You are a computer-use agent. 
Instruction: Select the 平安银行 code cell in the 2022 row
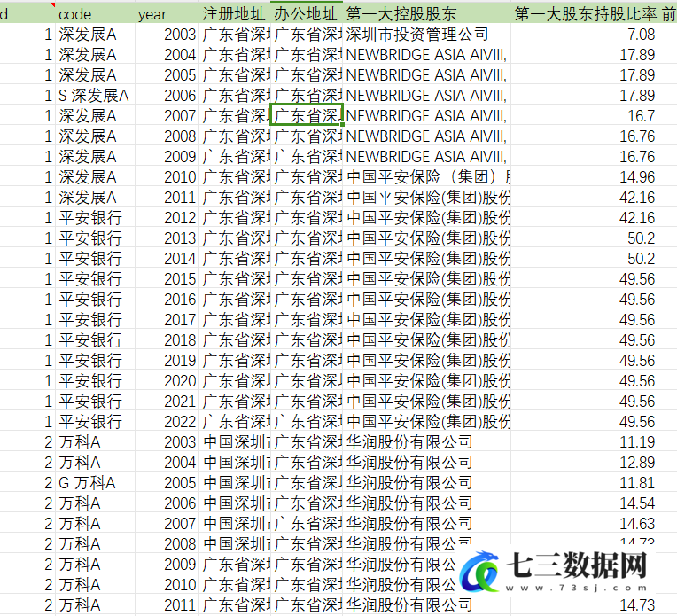[x=96, y=421]
